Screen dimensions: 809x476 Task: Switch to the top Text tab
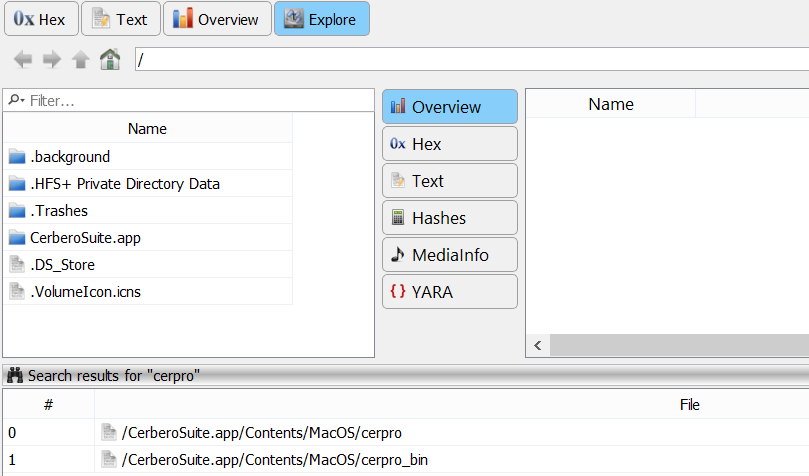tap(121, 19)
